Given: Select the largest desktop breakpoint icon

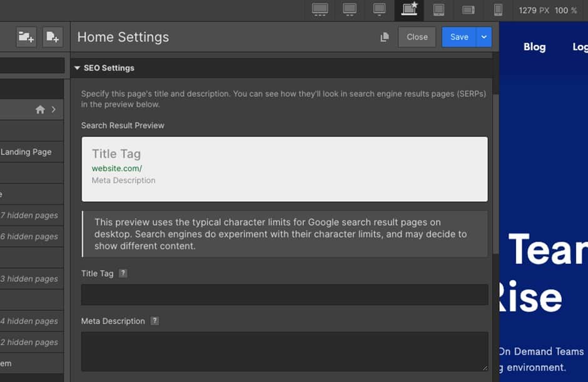Looking at the screenshot, I should 320,9.
